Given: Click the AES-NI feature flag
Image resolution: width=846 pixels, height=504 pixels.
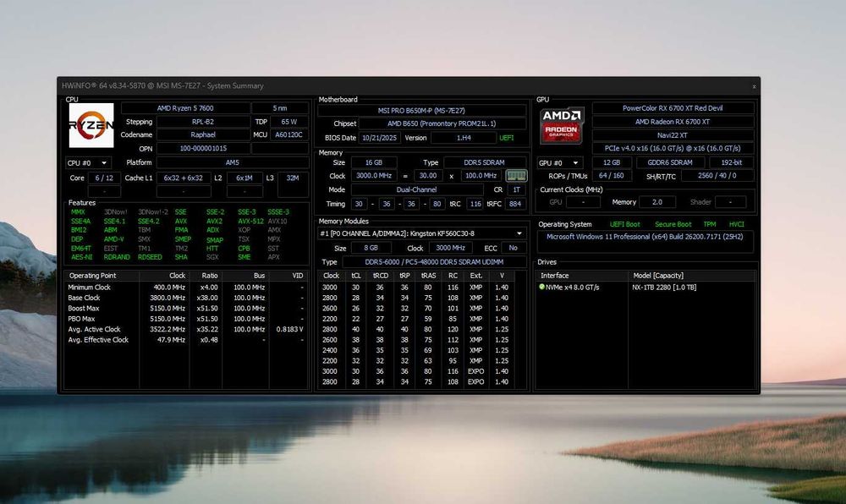Looking at the screenshot, I should (x=81, y=257).
